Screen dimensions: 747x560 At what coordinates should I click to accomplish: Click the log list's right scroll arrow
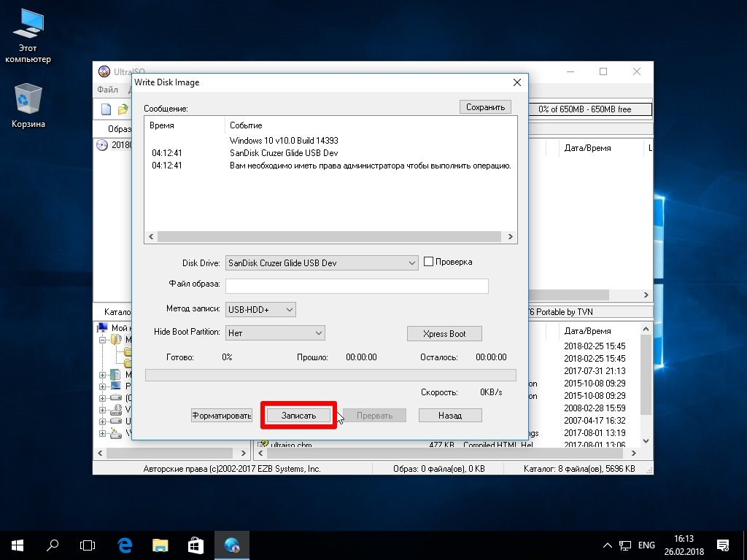510,237
